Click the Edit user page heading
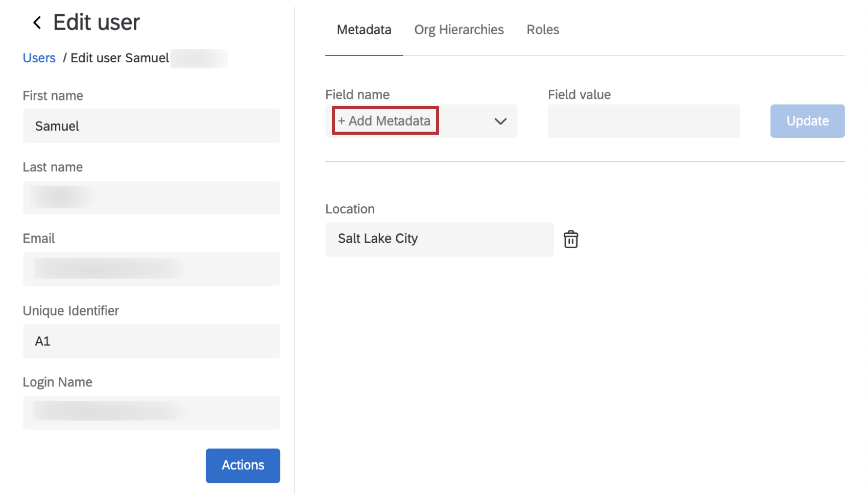This screenshot has height=494, width=868. point(97,23)
